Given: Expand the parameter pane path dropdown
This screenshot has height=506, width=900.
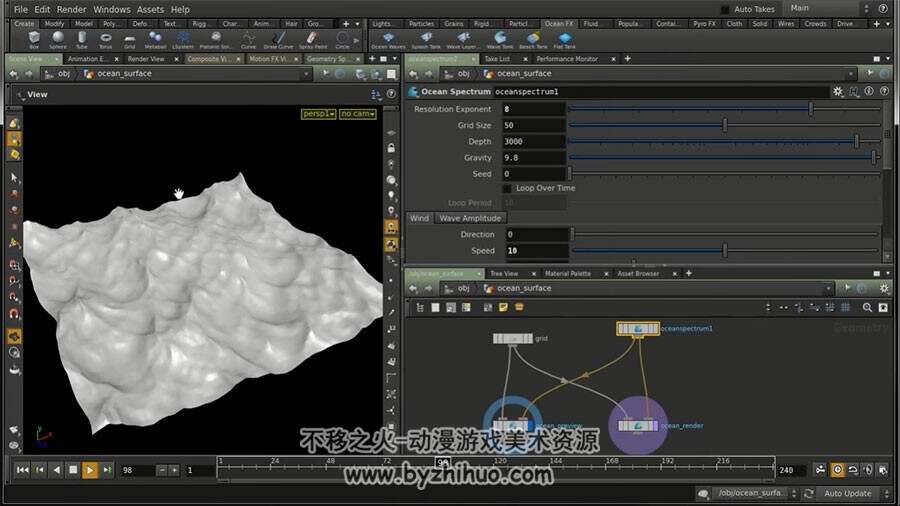Looking at the screenshot, I should click(x=851, y=74).
